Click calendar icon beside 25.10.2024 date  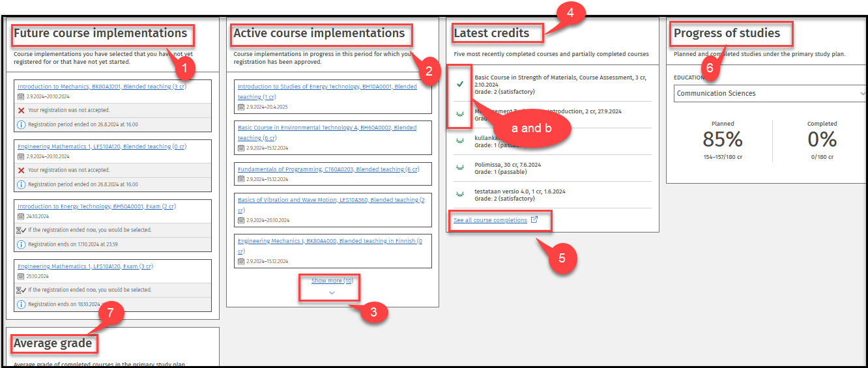click(x=21, y=276)
